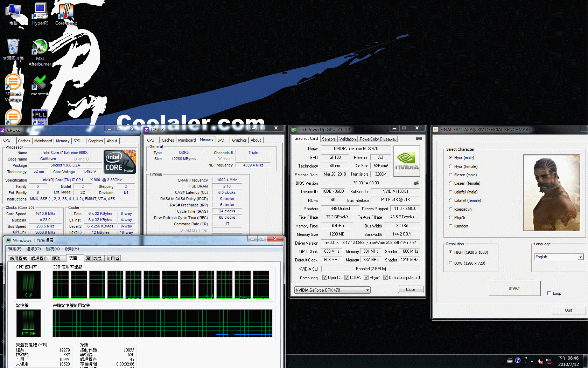The width and height of the screenshot is (588, 368).
Task: Click the CPU usage gauge in Task Manager
Action: [x=29, y=285]
